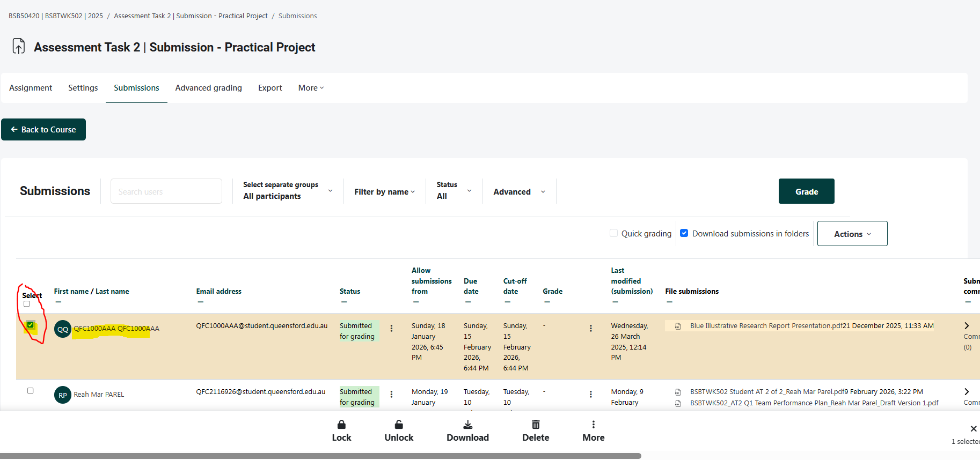Screen dimensions: 980x460
Task: Open the Settings tab
Action: [83, 88]
